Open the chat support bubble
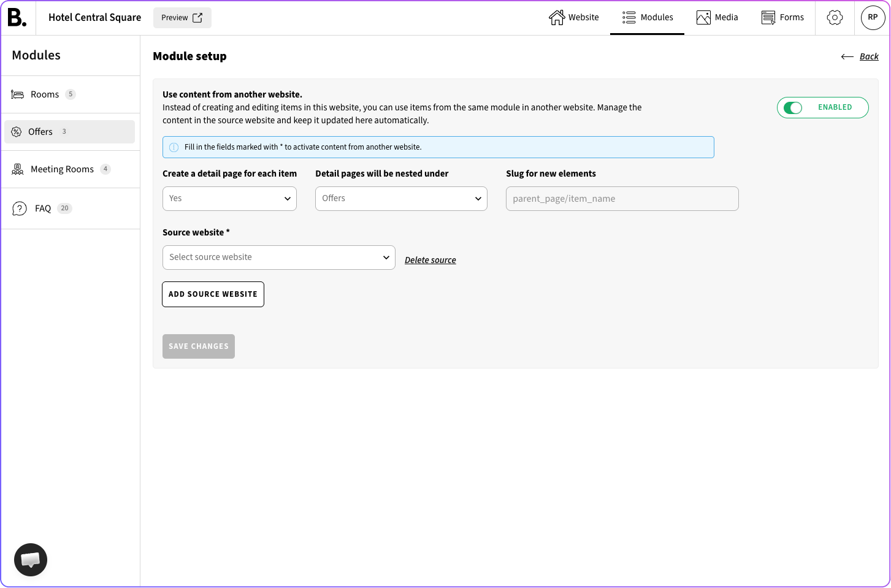 (x=31, y=560)
